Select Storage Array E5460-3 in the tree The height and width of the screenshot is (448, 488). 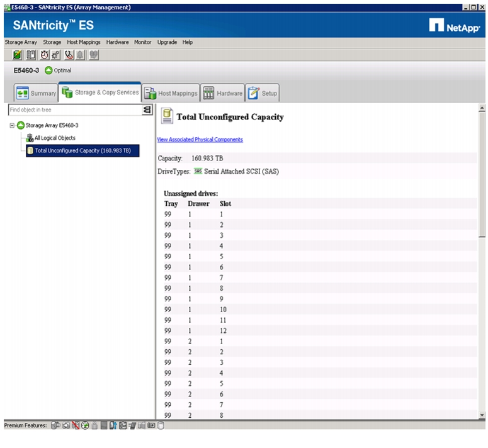click(x=52, y=126)
